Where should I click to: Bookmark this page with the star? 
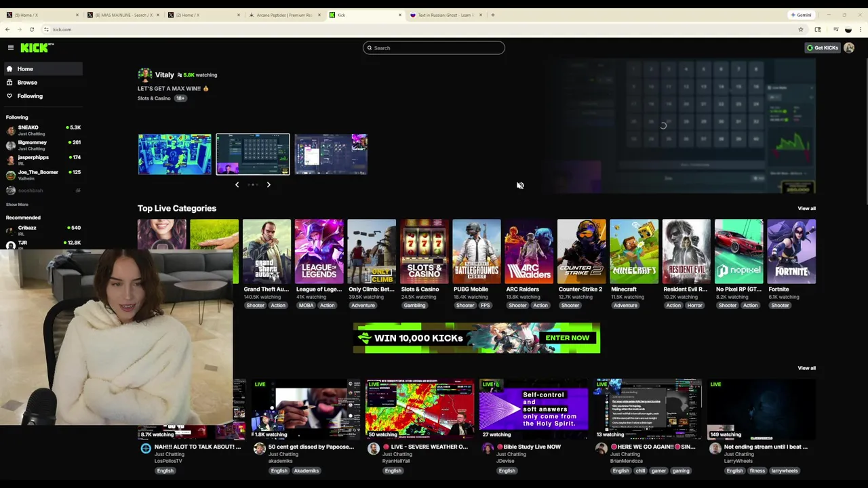pos(801,29)
